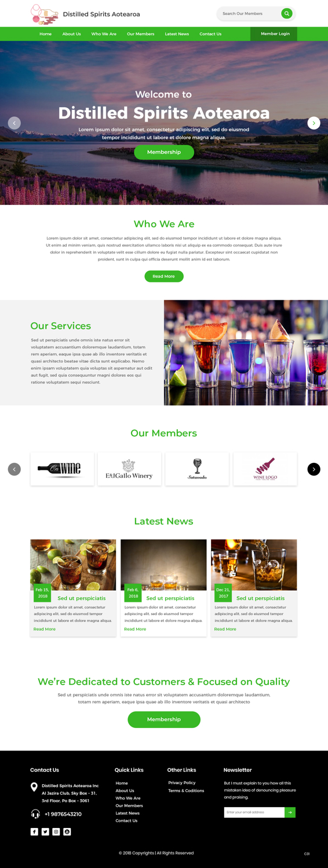This screenshot has height=868, width=328.
Task: Submit newsletter with green arrow icon
Action: 290,812
